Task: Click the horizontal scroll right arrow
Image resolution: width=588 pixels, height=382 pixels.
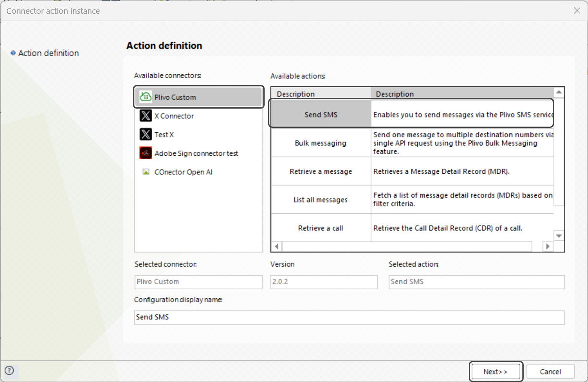Action: [548, 246]
